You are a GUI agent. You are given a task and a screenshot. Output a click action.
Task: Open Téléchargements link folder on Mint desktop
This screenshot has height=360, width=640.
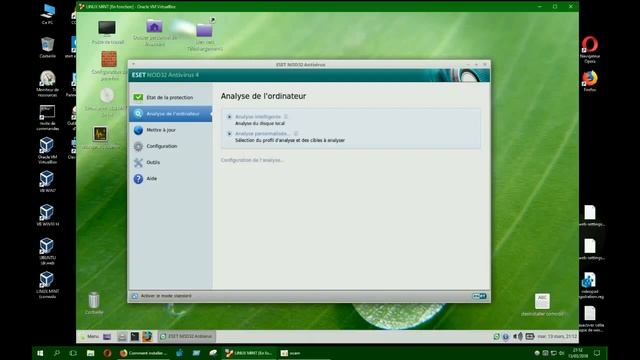(205, 36)
